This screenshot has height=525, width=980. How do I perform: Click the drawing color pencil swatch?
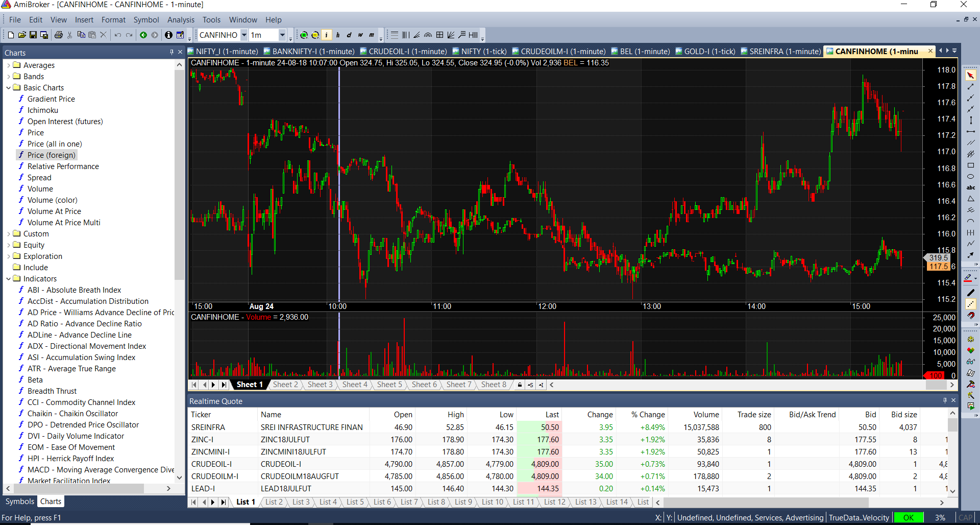(x=968, y=278)
